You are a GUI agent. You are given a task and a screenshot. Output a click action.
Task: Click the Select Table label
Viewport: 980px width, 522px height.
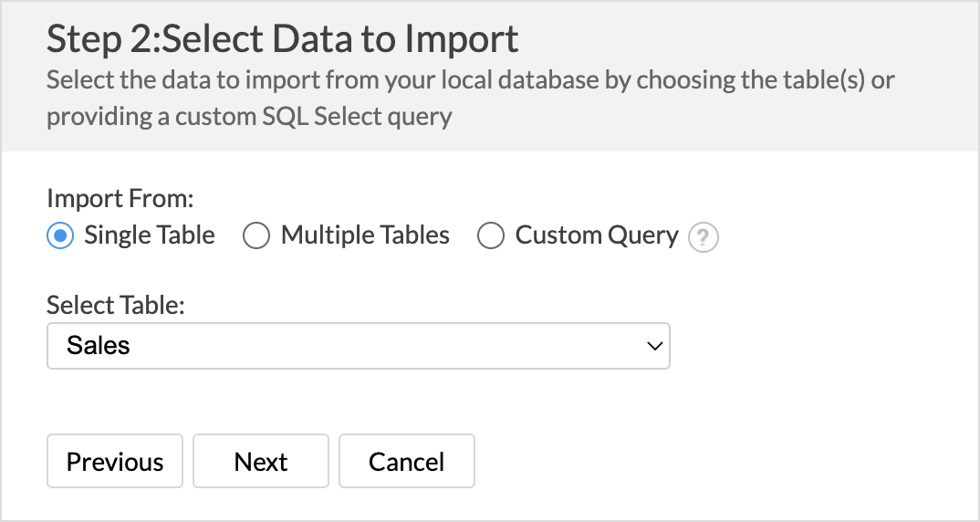click(116, 305)
